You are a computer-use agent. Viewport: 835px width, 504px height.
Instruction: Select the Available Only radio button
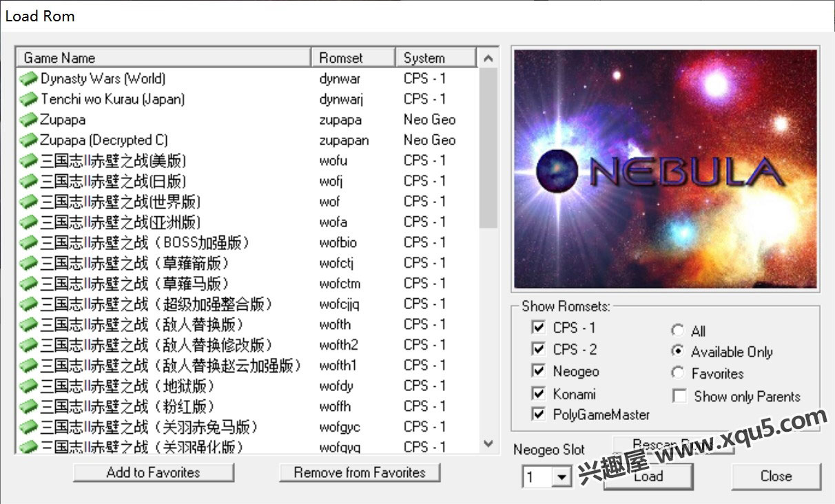678,351
